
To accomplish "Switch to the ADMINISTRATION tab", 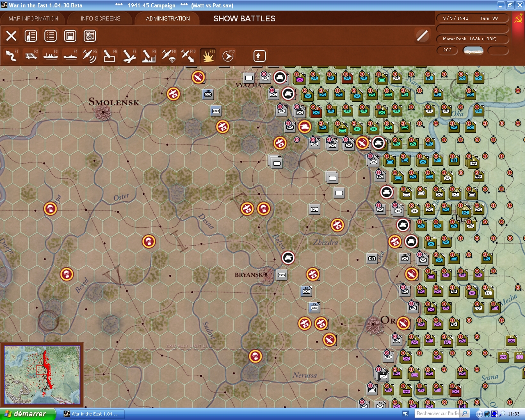I will click(168, 18).
